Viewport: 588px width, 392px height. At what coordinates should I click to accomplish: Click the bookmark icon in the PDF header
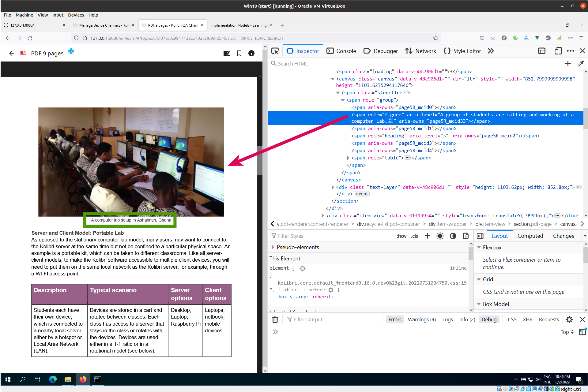pos(239,54)
